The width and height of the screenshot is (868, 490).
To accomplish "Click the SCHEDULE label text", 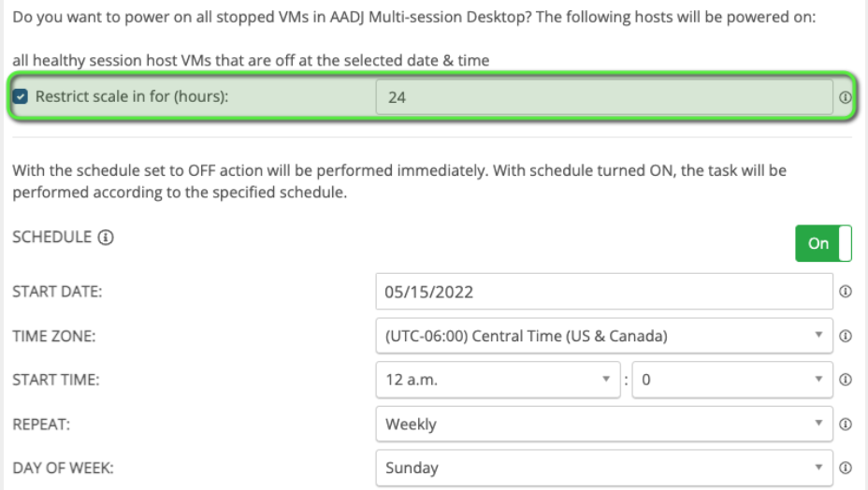I will tap(51, 238).
